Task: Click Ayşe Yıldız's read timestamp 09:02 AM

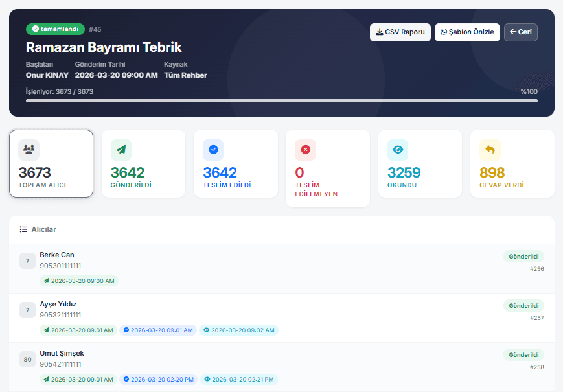Action: coord(238,330)
